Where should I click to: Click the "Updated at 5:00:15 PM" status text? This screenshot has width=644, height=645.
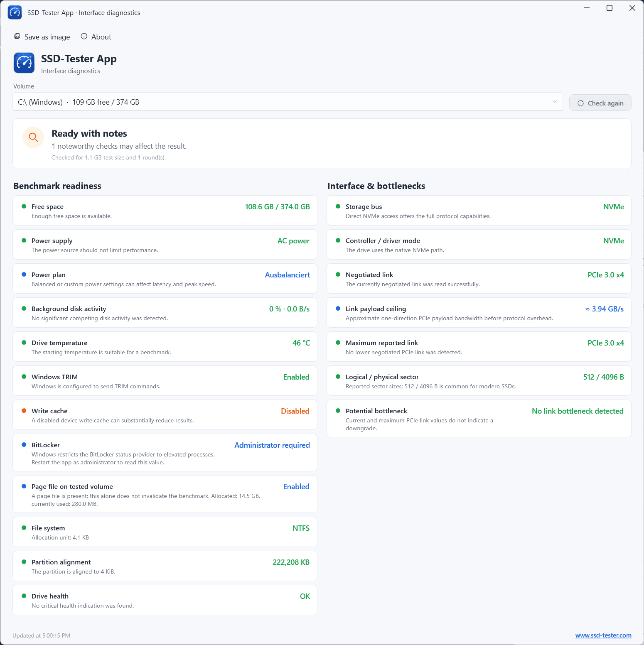tap(41, 635)
